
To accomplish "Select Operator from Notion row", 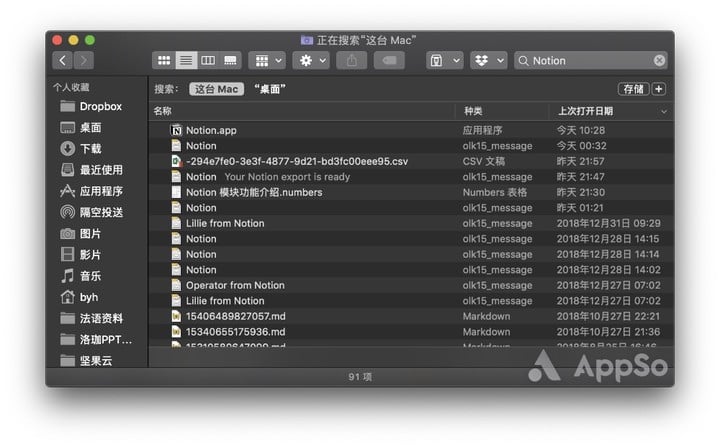I will 411,285.
